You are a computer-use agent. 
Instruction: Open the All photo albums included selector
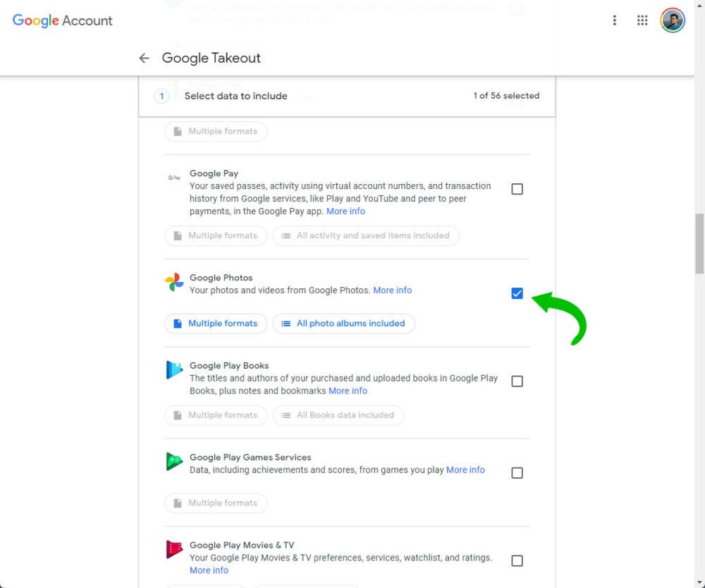tap(344, 324)
